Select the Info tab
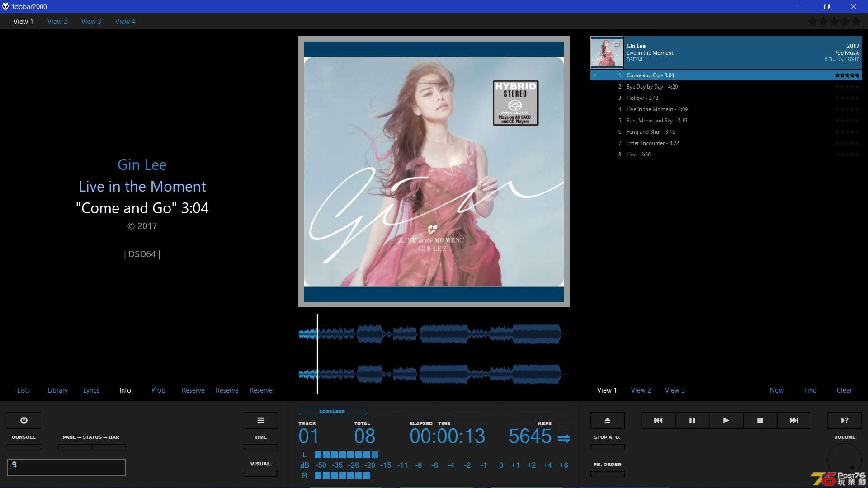The image size is (868, 488). (125, 390)
